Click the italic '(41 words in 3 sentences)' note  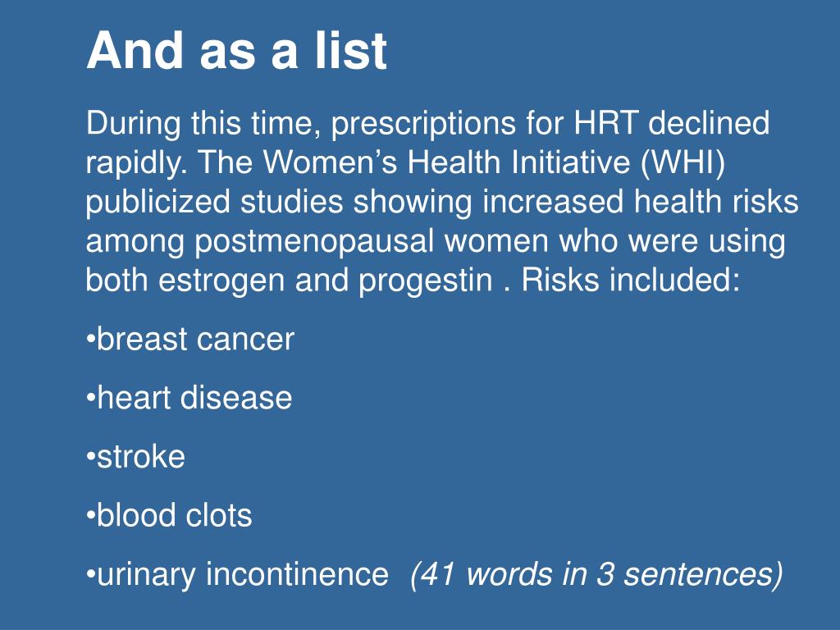coord(597,574)
